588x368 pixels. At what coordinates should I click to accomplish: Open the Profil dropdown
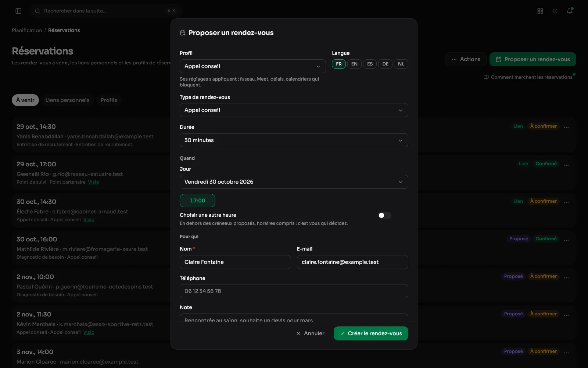[x=253, y=66]
